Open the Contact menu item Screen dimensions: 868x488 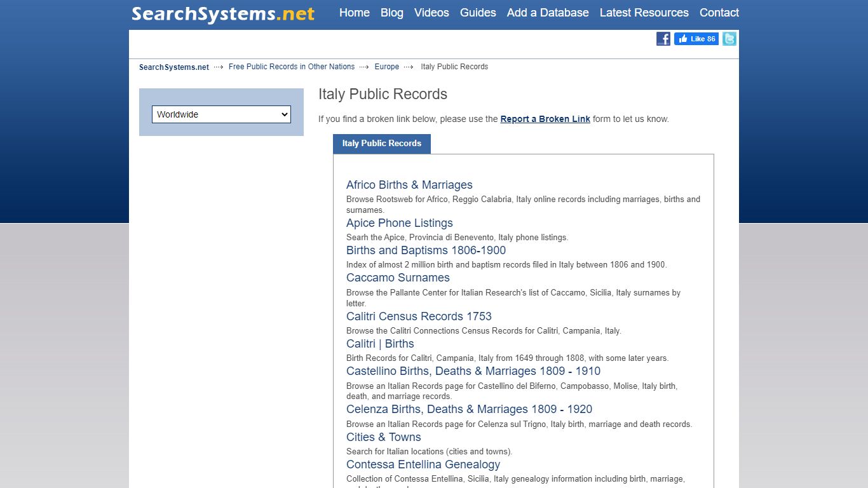pos(719,13)
